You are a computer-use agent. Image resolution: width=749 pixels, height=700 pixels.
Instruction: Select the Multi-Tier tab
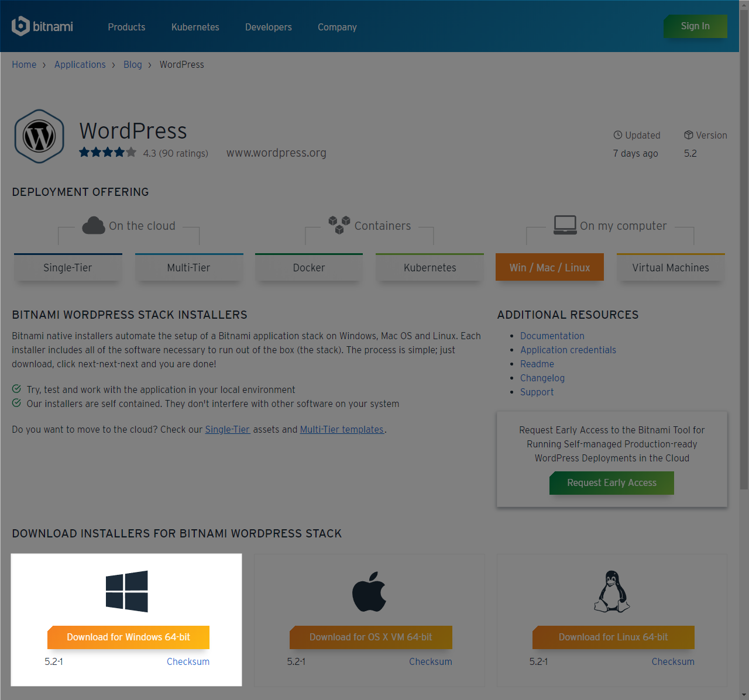189,267
